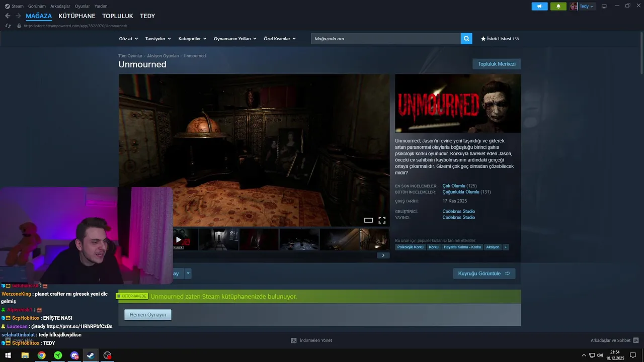This screenshot has height=362, width=644.
Task: Click the padlock icon beside the URL
Action: pyautogui.click(x=19, y=26)
